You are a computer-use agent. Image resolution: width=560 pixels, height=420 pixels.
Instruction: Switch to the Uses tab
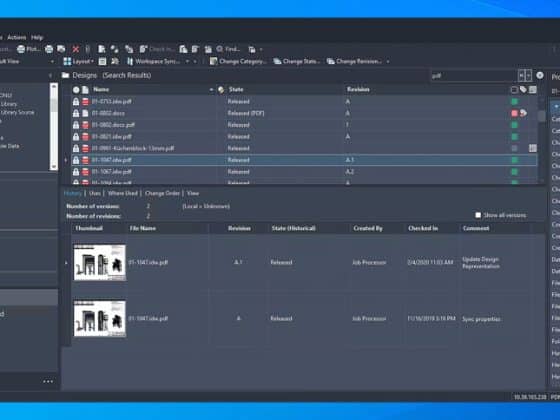tap(95, 193)
